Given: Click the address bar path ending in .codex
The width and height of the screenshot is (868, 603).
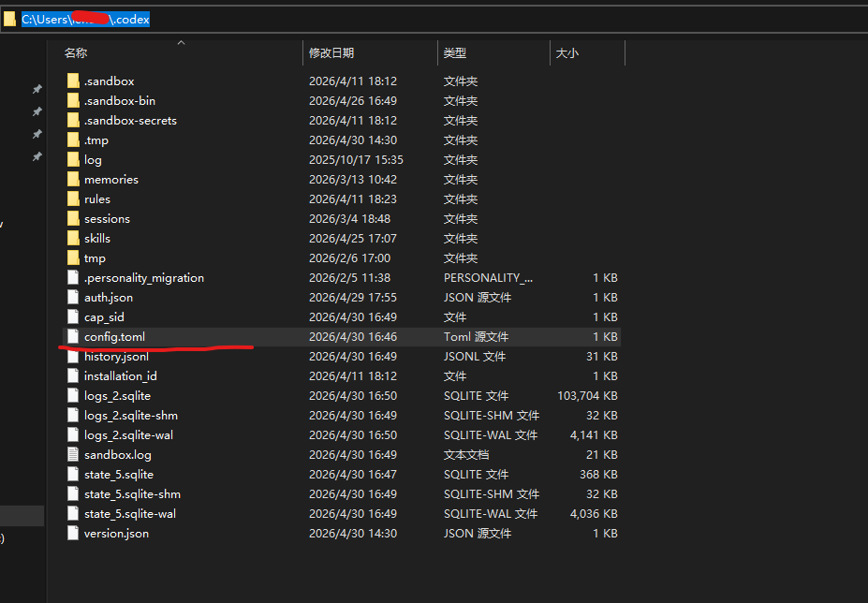Looking at the screenshot, I should pyautogui.click(x=85, y=20).
